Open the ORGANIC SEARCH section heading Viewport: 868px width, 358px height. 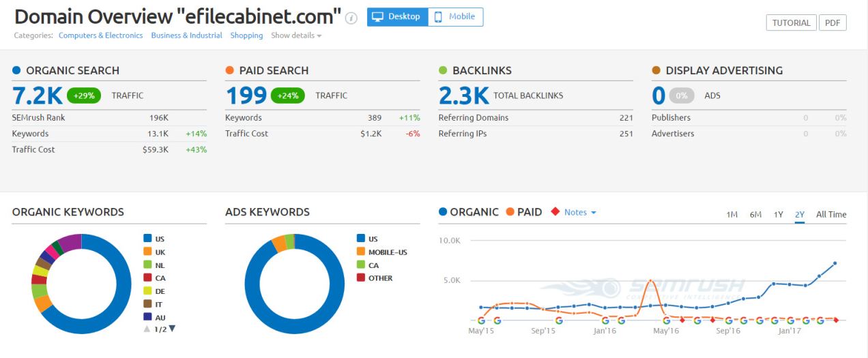[x=72, y=70]
